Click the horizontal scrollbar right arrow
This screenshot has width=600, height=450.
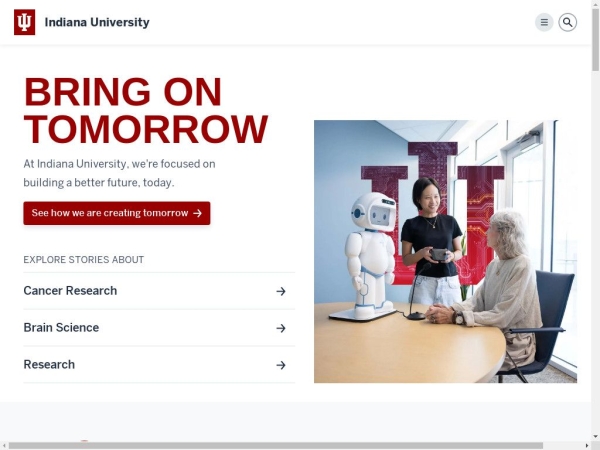[587, 446]
